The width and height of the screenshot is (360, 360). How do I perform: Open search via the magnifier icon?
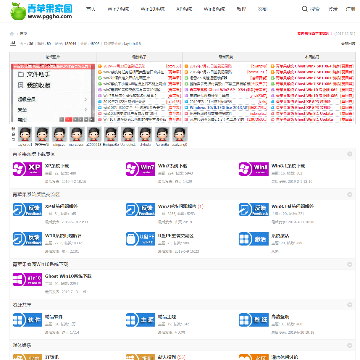tap(304, 9)
